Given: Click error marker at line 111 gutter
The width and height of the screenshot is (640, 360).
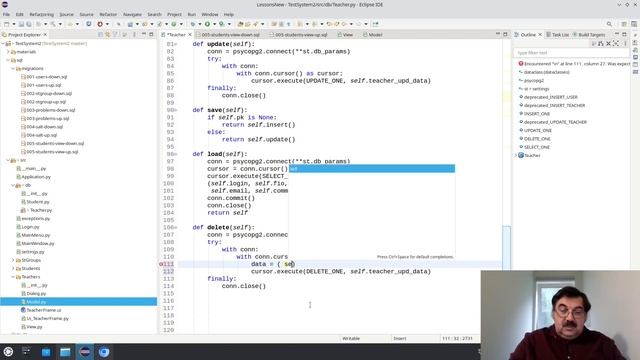Looking at the screenshot, I should point(161,264).
